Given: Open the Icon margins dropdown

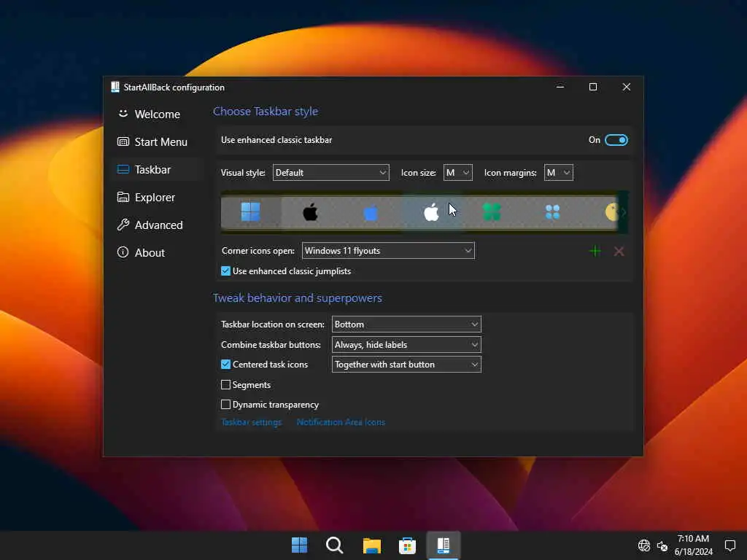Looking at the screenshot, I should coord(558,172).
